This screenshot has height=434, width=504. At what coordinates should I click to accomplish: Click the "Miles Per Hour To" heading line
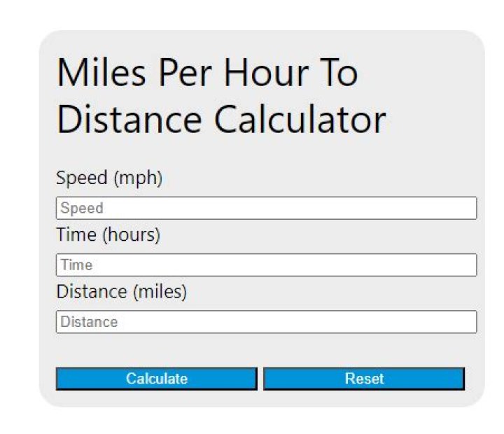207,73
